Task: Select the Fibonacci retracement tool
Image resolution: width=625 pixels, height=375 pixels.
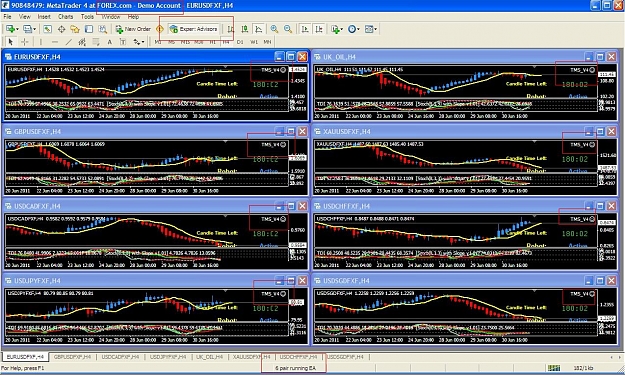Action: 96,42
